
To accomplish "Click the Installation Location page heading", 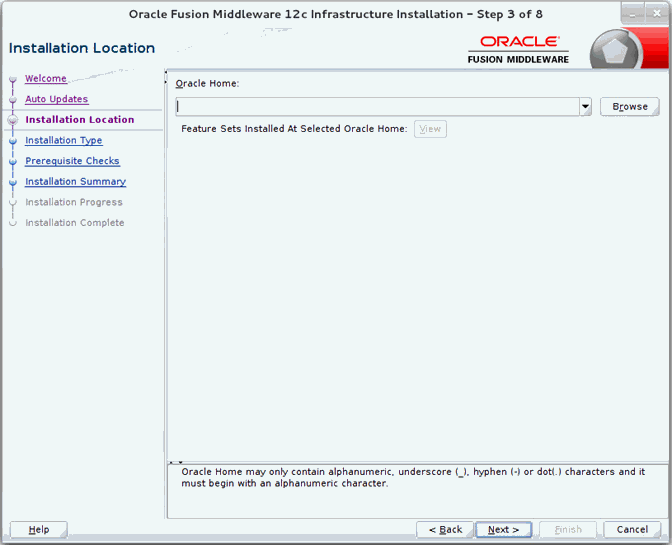I will point(82,48).
